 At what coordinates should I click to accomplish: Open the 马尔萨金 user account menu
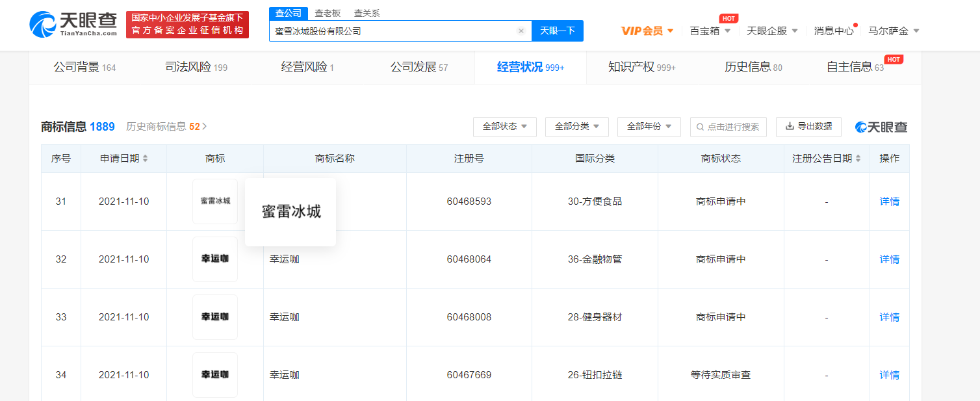[894, 31]
